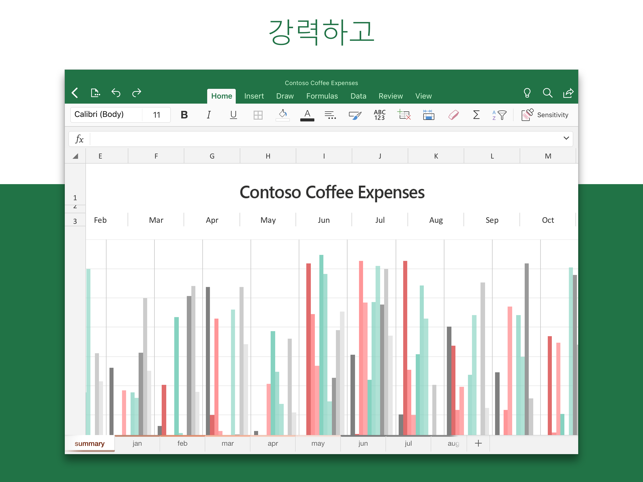Open the summary sheet tab

(90, 443)
